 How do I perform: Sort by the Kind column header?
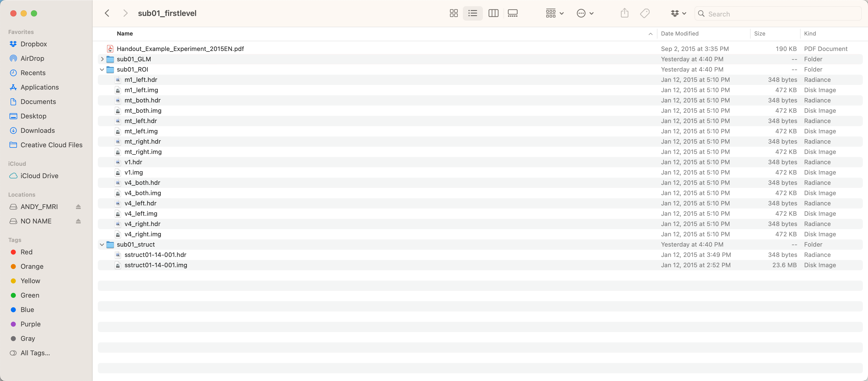pyautogui.click(x=810, y=33)
